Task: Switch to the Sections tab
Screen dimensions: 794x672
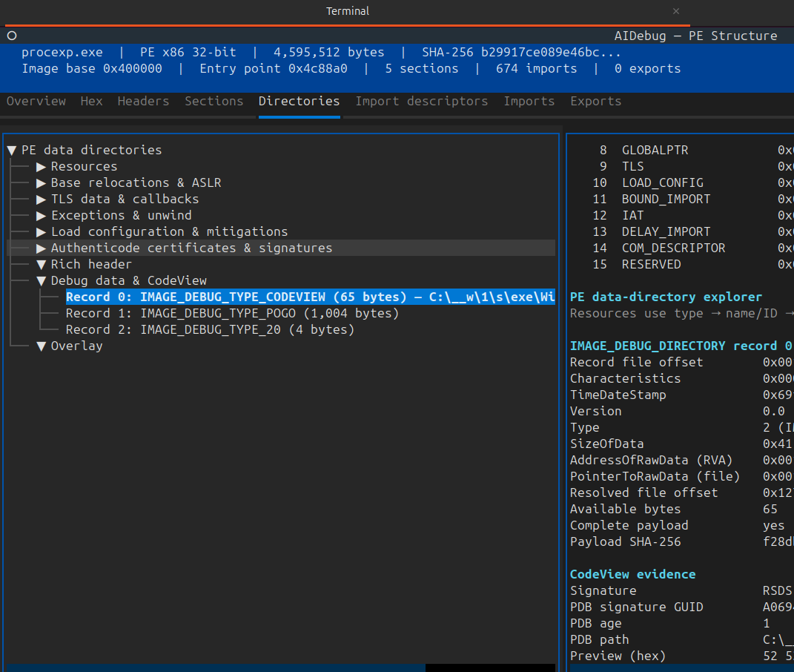Action: point(214,102)
